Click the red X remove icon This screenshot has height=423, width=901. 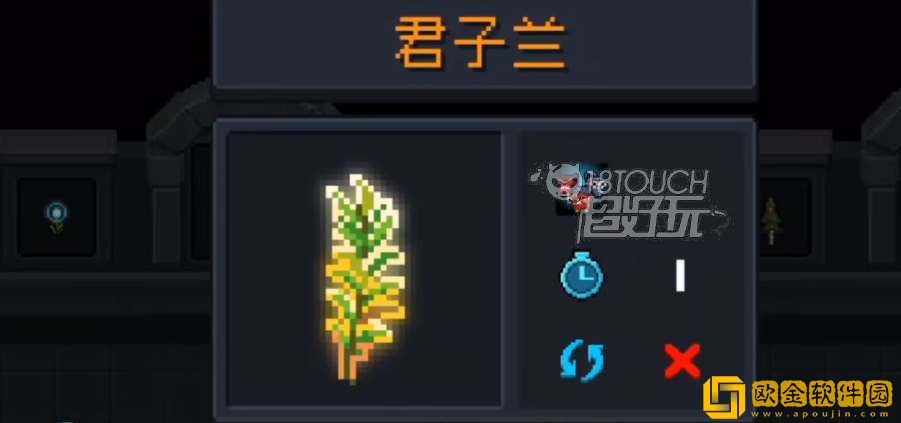682,361
